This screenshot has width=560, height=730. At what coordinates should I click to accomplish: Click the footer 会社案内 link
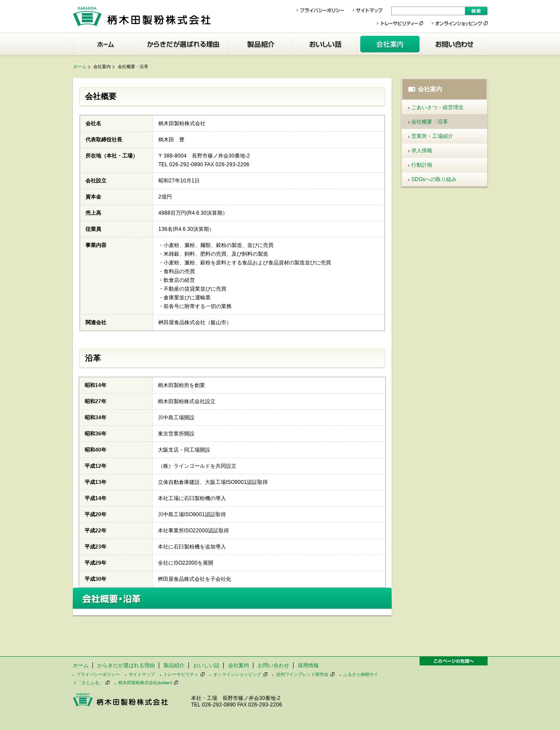tap(239, 665)
